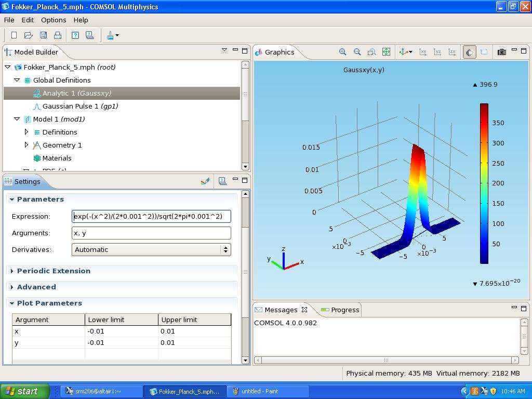Viewport: 532px width, 399px height.
Task: Save the model with the floppy disk icon
Action: tap(43, 35)
